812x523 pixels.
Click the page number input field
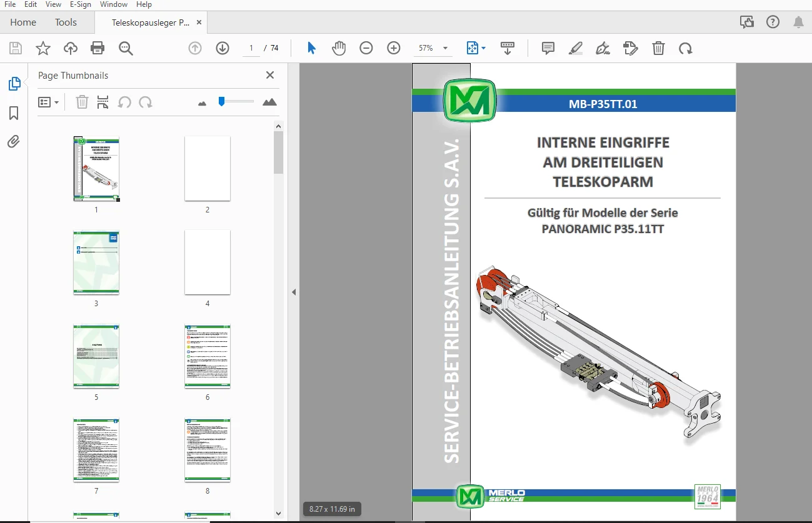[251, 48]
